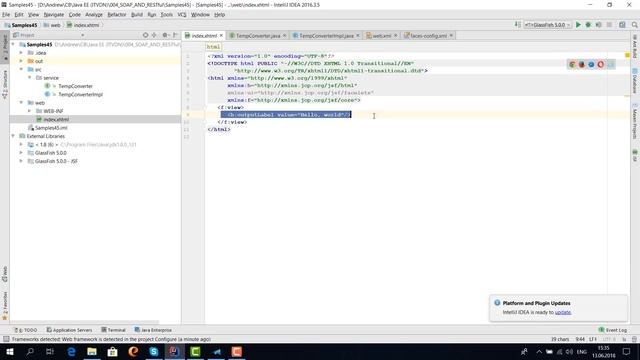Hide the Project tool window icon
The height and width of the screenshot is (360, 640).
pyautogui.click(x=175, y=36)
